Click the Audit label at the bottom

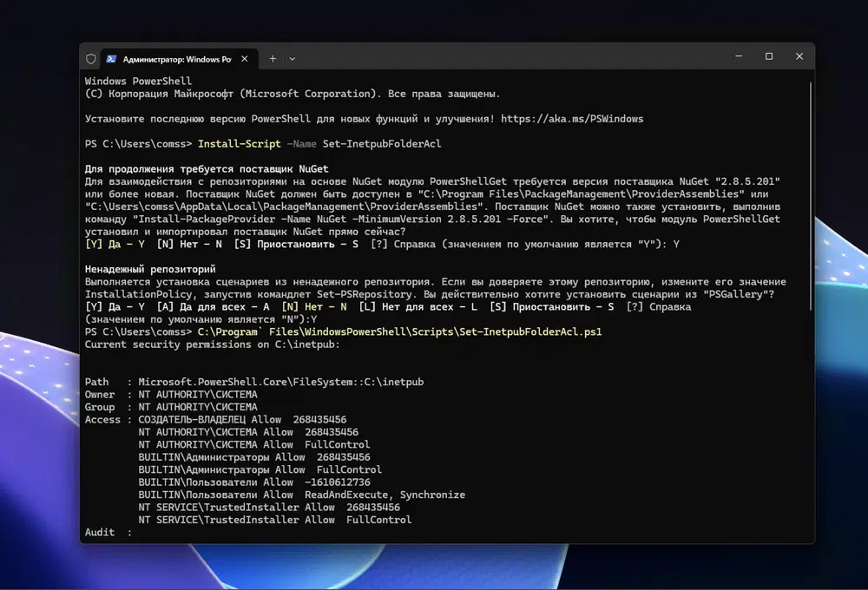[x=100, y=533]
